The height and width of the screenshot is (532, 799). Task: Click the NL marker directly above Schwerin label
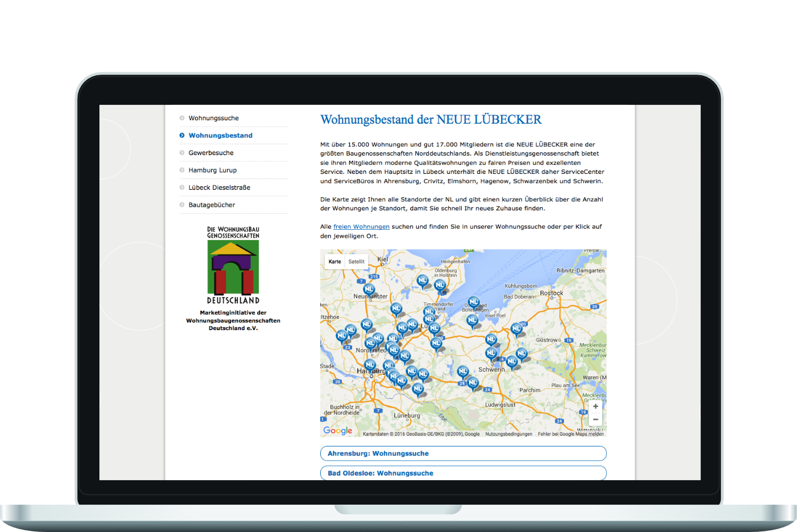click(x=491, y=354)
